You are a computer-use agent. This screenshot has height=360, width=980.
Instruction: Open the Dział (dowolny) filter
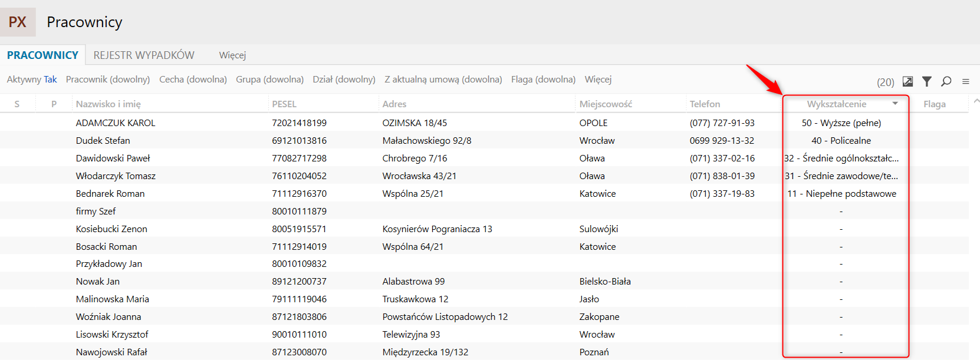tap(344, 80)
